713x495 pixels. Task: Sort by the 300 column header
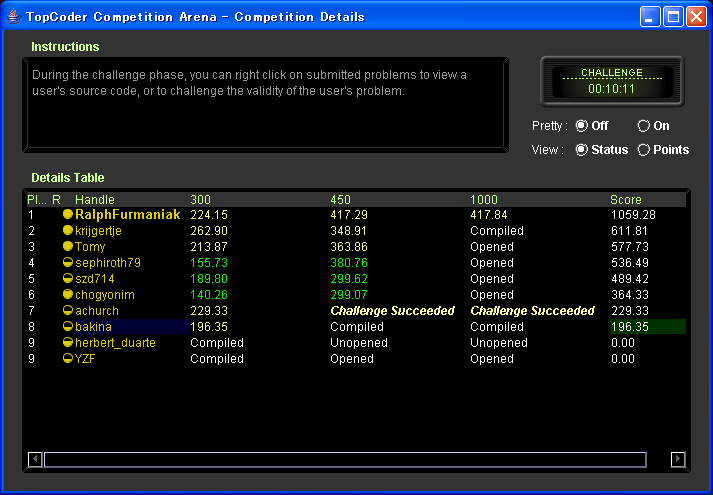click(x=201, y=200)
